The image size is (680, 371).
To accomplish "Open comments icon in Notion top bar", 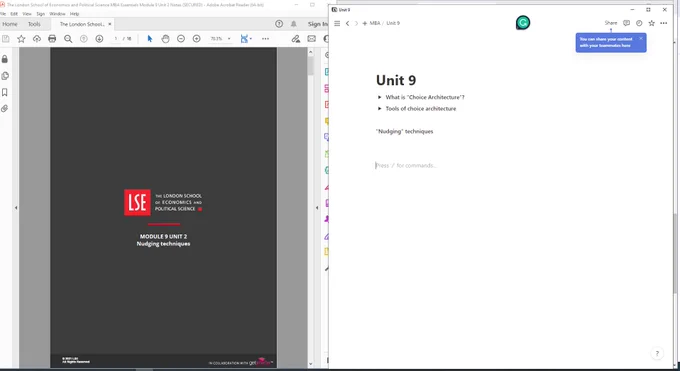I will point(626,23).
